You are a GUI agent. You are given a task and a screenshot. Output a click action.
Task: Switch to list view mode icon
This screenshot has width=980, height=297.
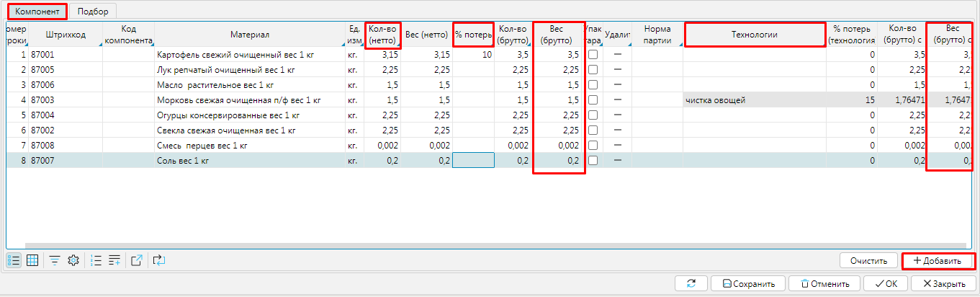pos(14,261)
